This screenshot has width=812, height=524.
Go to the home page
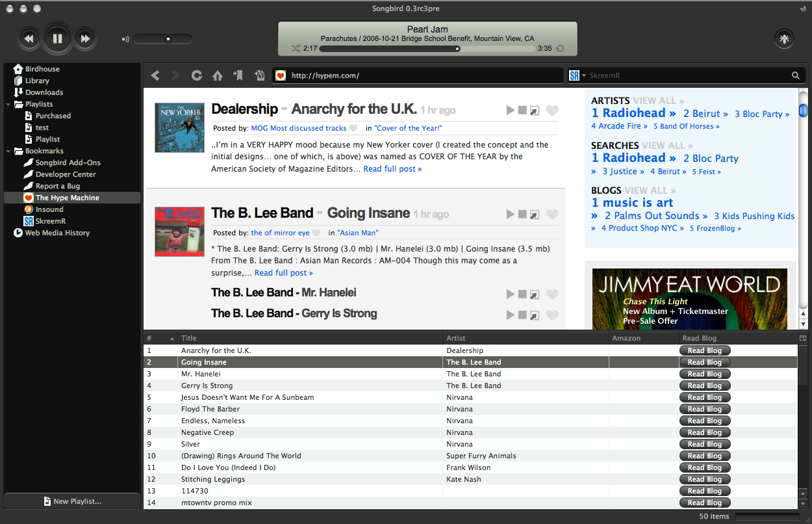[218, 75]
